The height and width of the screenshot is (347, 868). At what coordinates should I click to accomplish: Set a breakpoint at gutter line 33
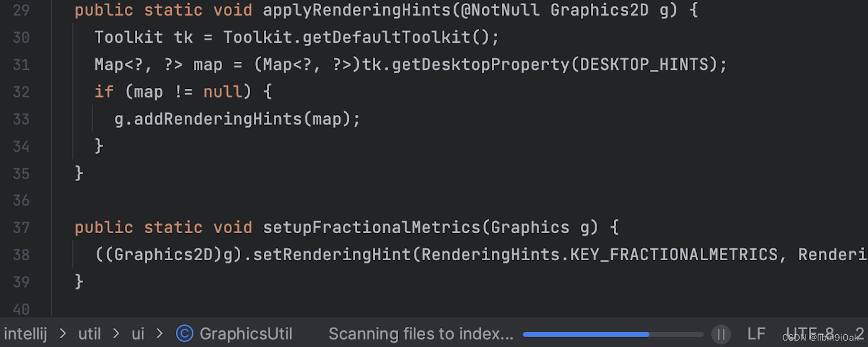21,119
